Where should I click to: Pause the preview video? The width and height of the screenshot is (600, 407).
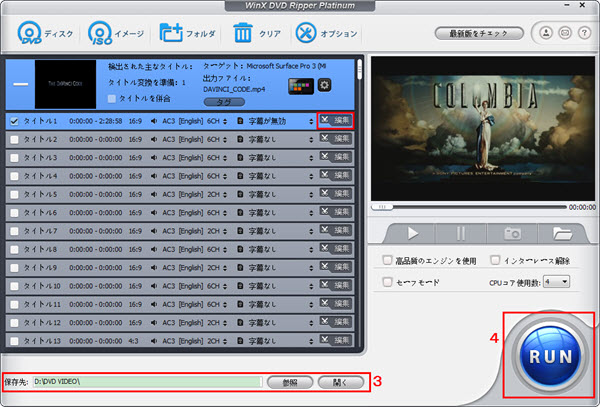(461, 233)
